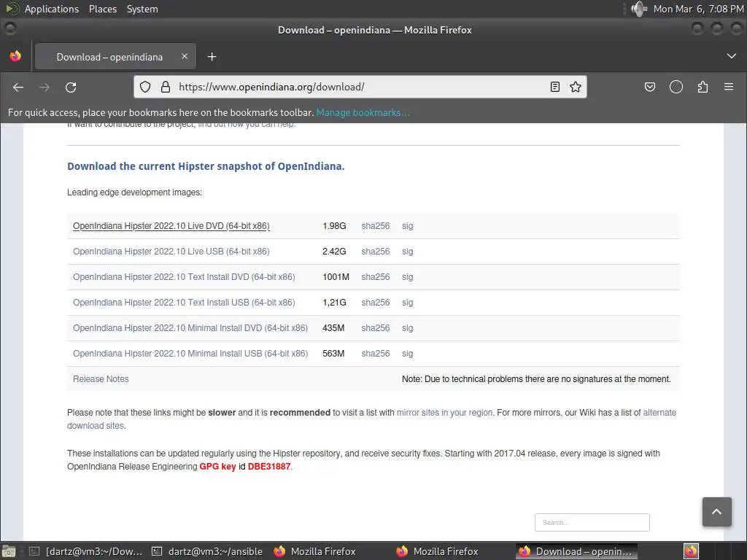Click the 'Download the current Hipster snapshot' heading

206,166
